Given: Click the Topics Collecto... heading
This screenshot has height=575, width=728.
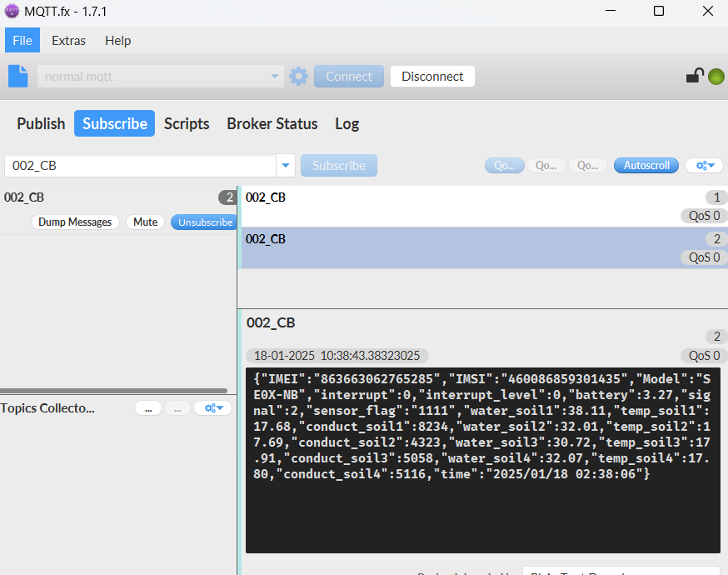Looking at the screenshot, I should click(47, 407).
